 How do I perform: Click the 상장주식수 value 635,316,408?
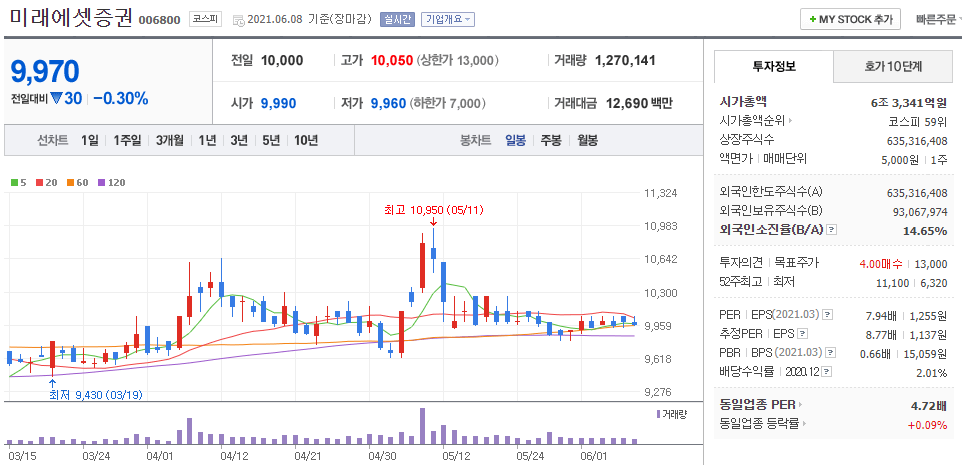[x=917, y=140]
